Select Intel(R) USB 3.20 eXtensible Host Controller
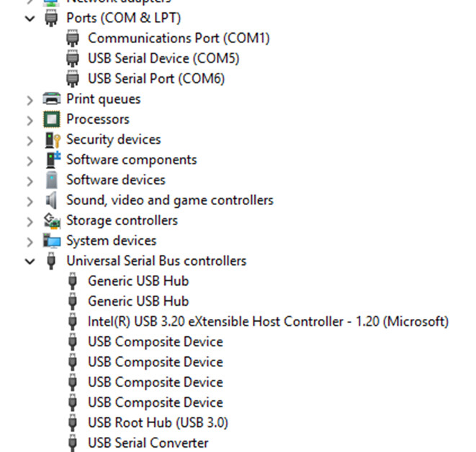 point(268,321)
